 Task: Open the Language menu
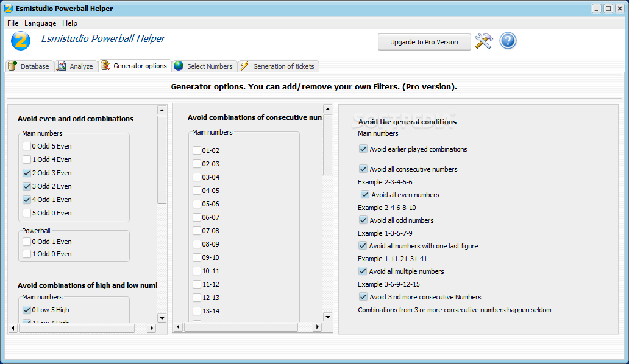pyautogui.click(x=40, y=23)
